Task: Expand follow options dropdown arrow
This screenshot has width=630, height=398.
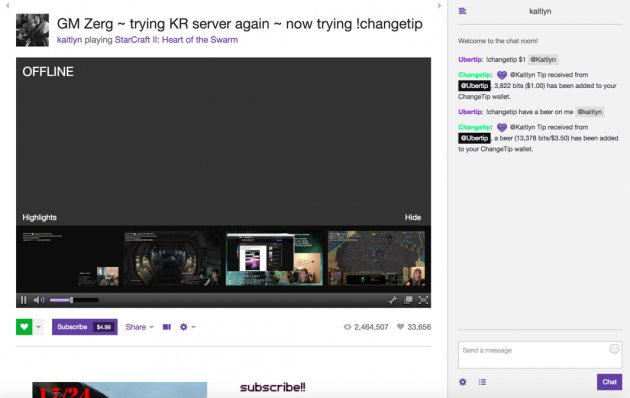Action: click(x=39, y=327)
